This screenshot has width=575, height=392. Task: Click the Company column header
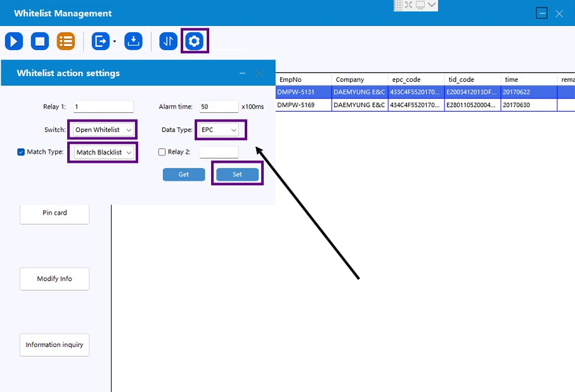[359, 80]
